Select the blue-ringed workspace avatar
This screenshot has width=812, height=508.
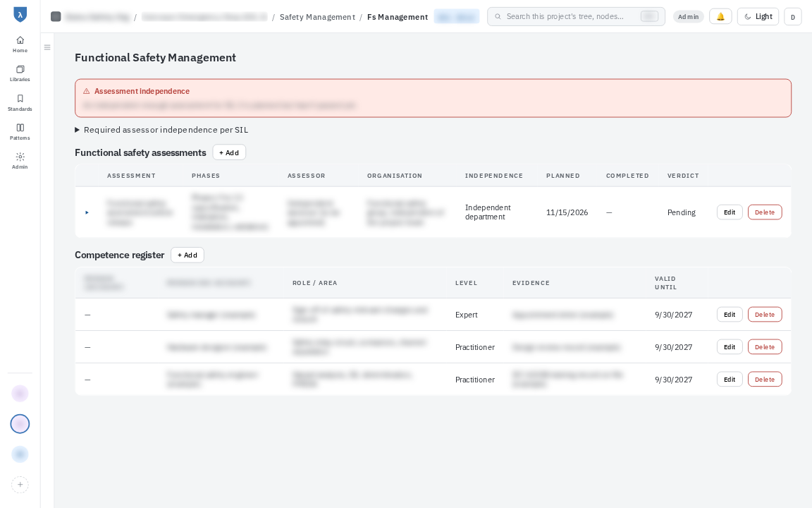coord(20,424)
